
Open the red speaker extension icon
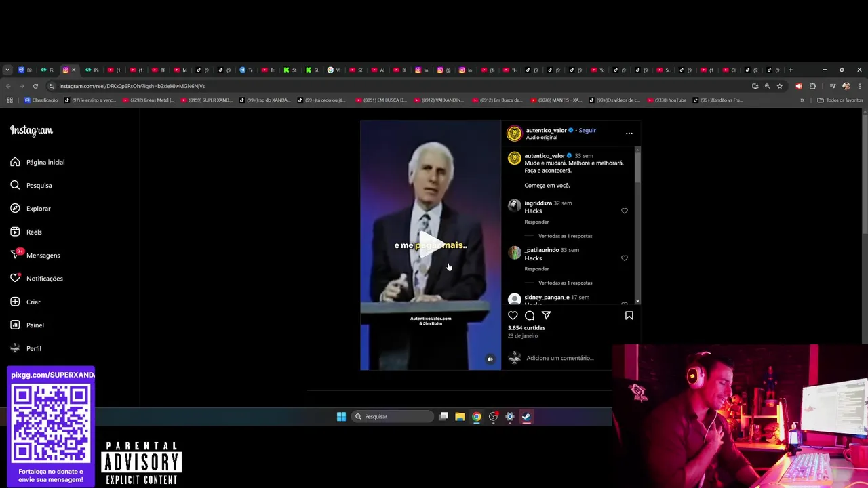coord(798,86)
